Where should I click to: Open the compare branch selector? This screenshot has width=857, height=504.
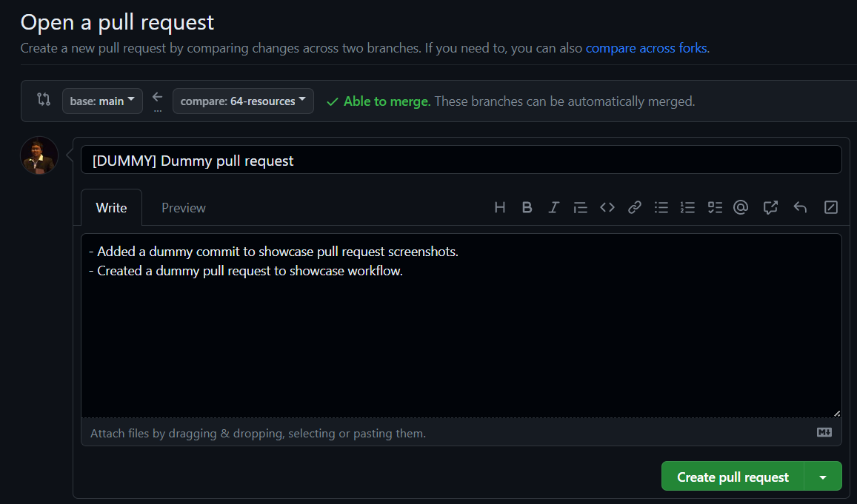pyautogui.click(x=243, y=101)
